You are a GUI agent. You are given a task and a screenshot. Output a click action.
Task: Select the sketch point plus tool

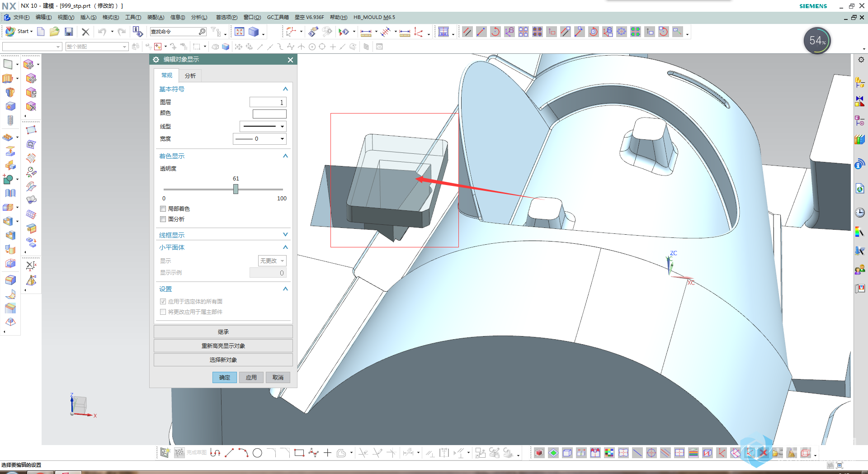[x=327, y=453]
